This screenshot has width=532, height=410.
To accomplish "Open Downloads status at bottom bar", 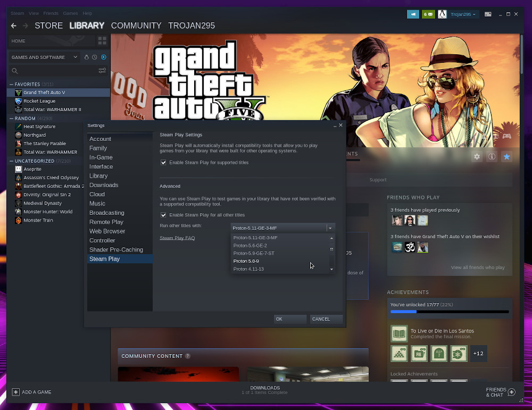I will click(264, 390).
